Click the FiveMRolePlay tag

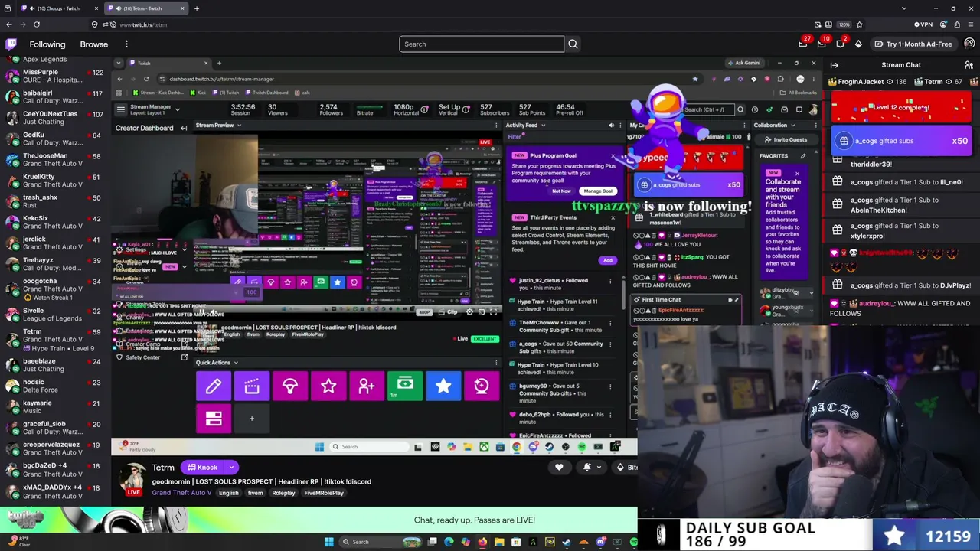tap(324, 493)
